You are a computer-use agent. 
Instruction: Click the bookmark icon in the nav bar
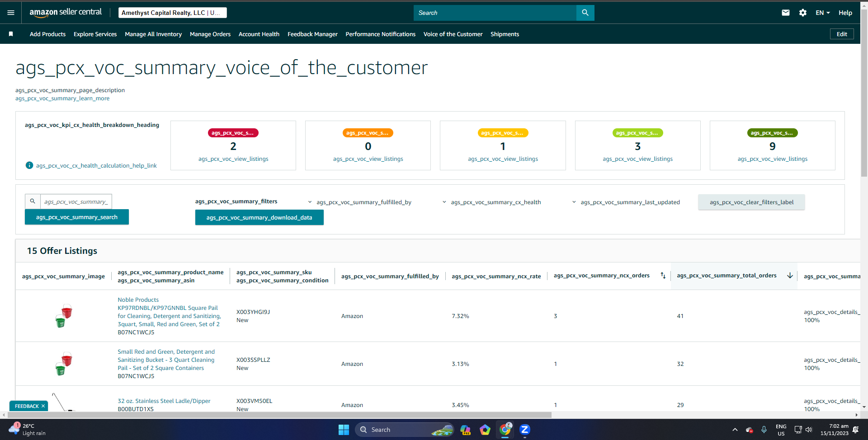tap(11, 34)
